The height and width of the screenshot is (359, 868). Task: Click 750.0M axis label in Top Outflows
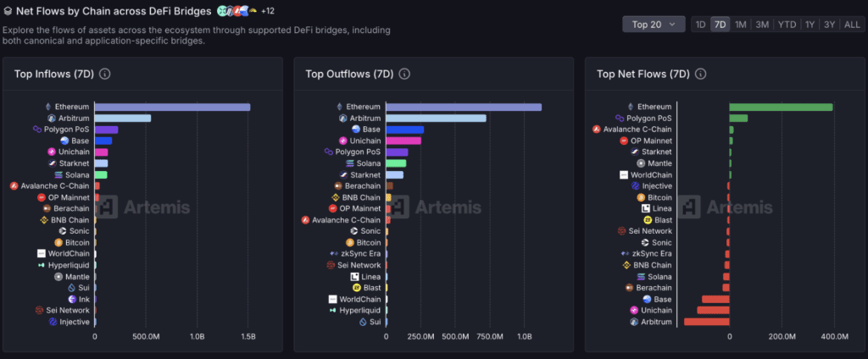490,337
